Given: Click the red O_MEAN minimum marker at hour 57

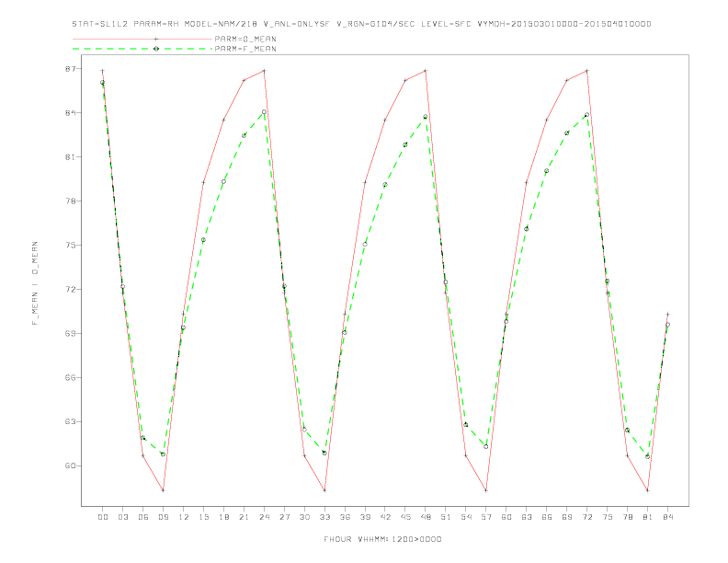Looking at the screenshot, I should (x=486, y=490).
